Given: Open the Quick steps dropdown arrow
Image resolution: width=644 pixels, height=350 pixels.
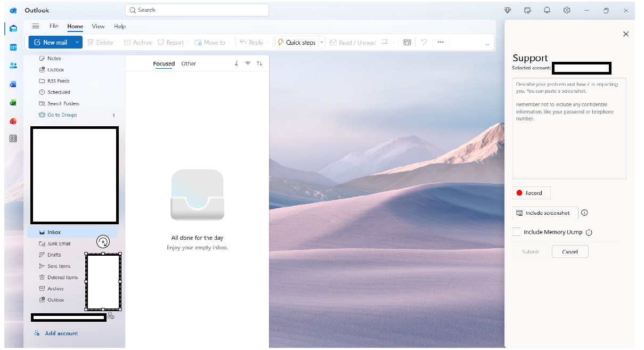Looking at the screenshot, I should coord(322,43).
